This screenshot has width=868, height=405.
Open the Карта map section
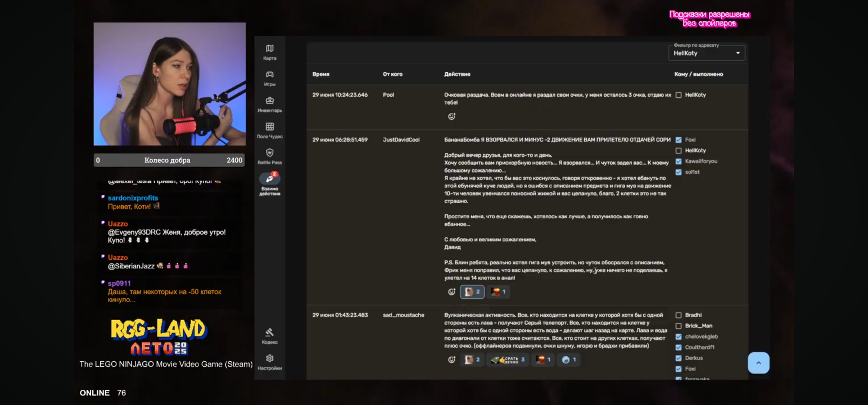270,52
